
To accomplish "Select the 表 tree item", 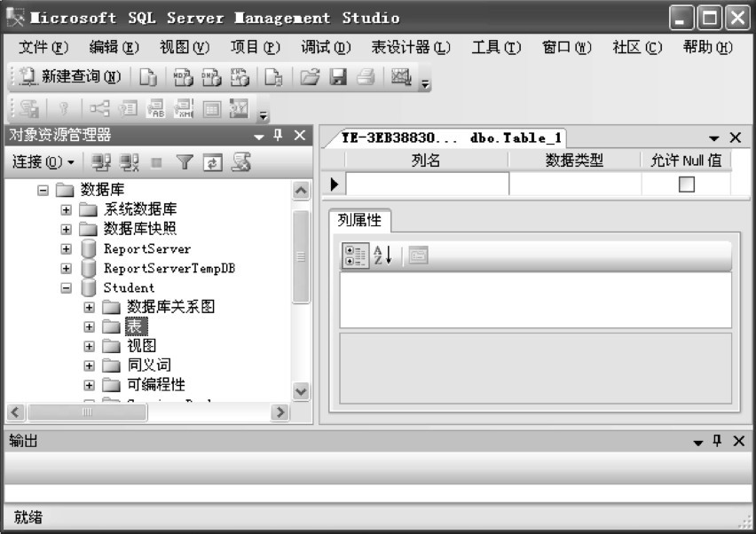I will (x=136, y=326).
